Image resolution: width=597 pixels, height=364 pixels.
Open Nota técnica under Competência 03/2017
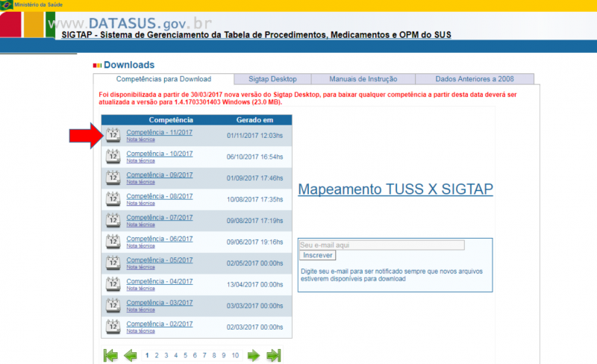pyautogui.click(x=140, y=310)
